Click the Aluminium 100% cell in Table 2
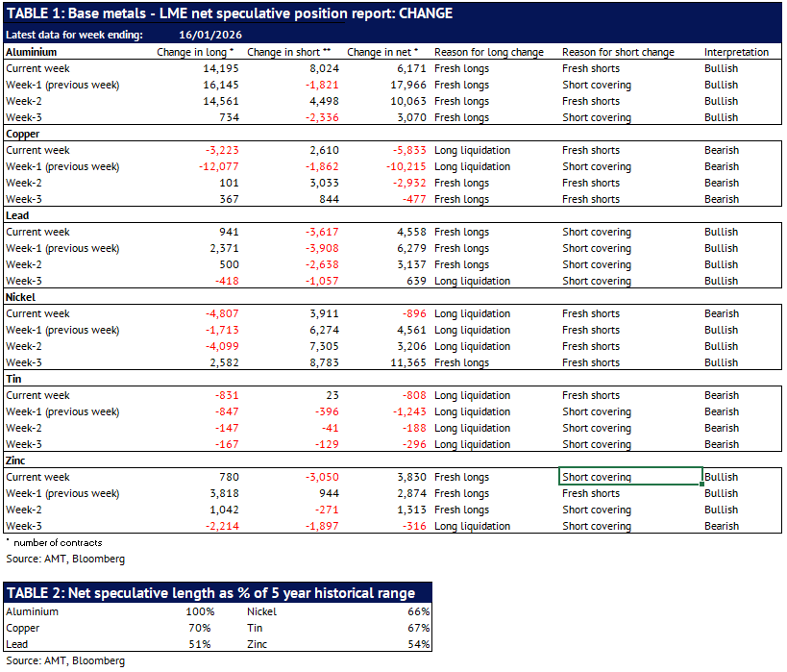The height and width of the screenshot is (672, 787). (201, 611)
